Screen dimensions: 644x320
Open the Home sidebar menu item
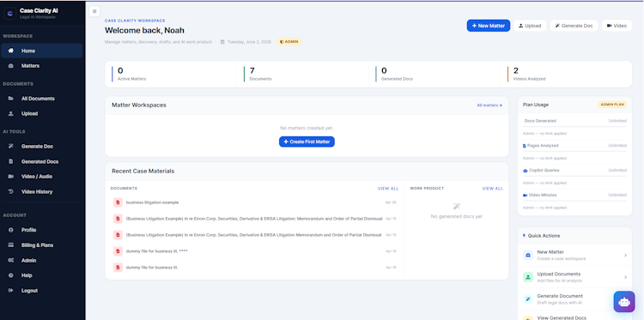(x=41, y=51)
